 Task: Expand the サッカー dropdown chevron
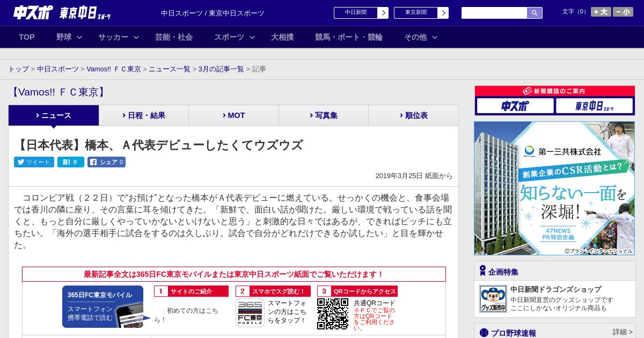point(136,38)
